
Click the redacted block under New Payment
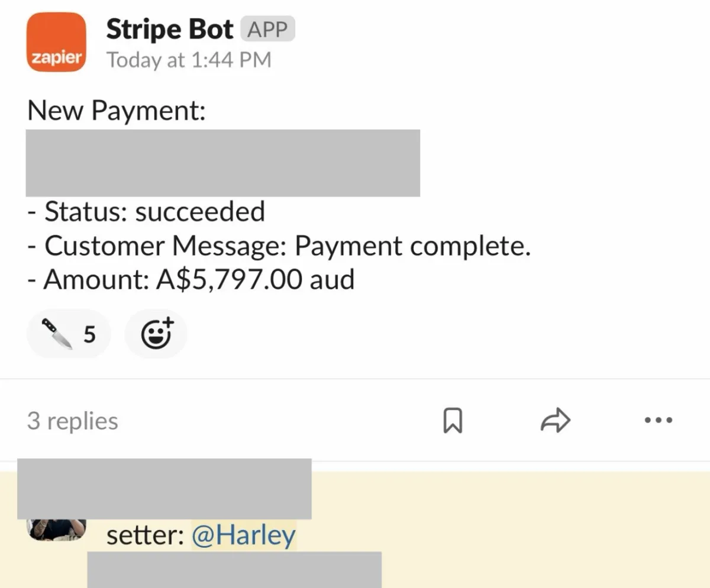tap(223, 163)
